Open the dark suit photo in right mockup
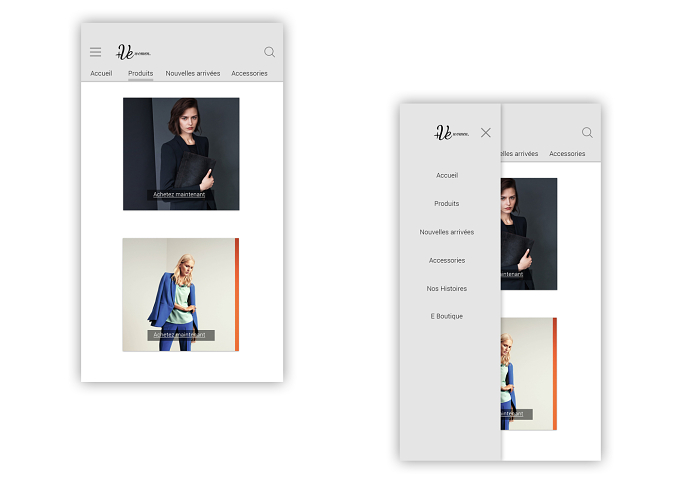This screenshot has width=680, height=486. [x=529, y=234]
